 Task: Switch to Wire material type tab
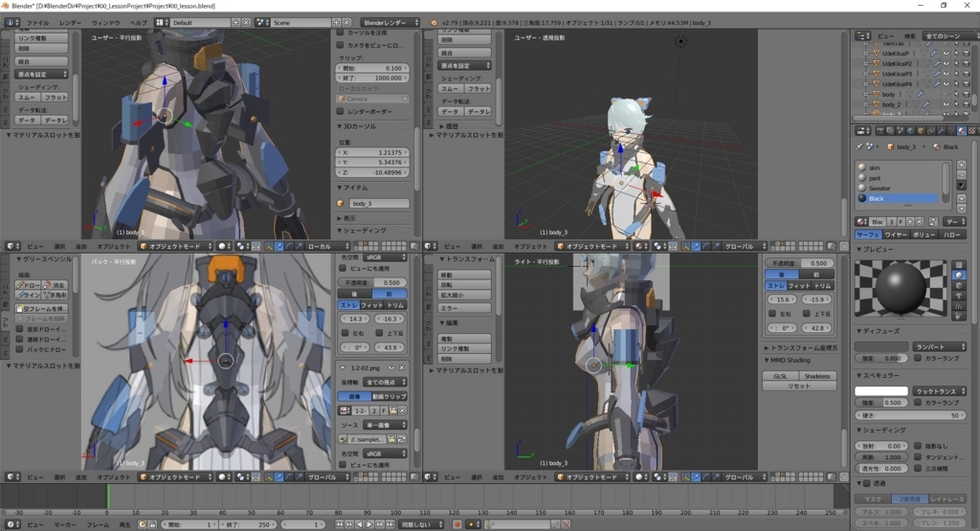(895, 234)
